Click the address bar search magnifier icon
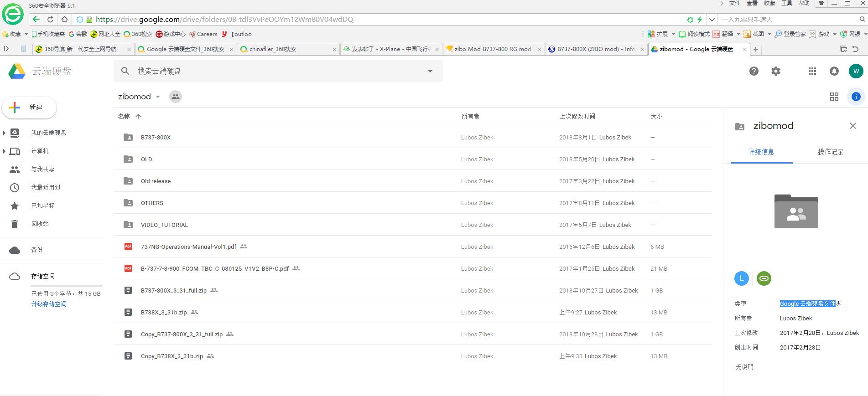The width and height of the screenshot is (868, 396). pos(862,19)
